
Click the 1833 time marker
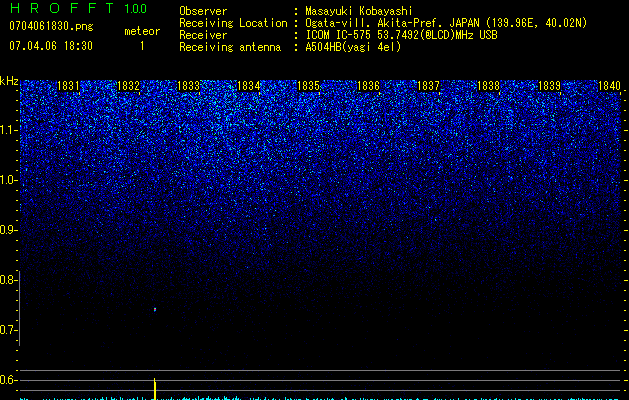point(188,86)
